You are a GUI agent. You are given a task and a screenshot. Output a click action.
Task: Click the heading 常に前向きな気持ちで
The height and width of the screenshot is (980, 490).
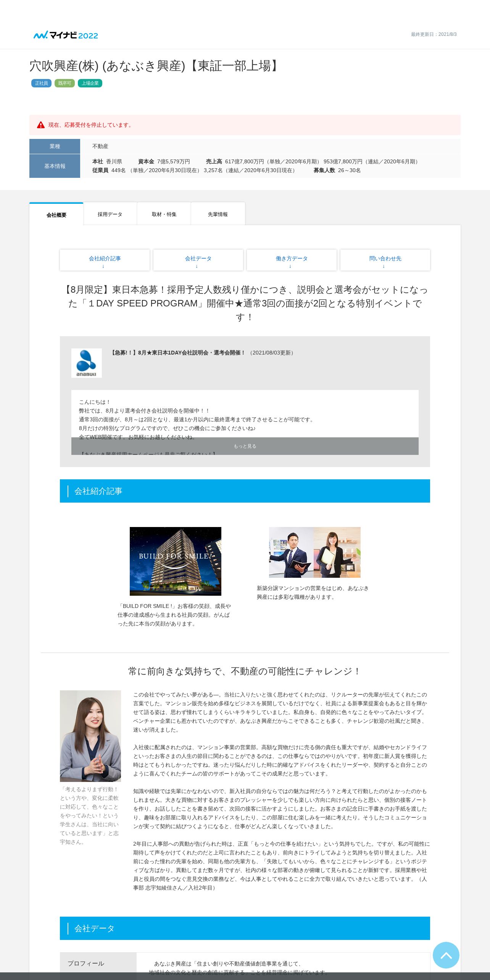pos(245,671)
